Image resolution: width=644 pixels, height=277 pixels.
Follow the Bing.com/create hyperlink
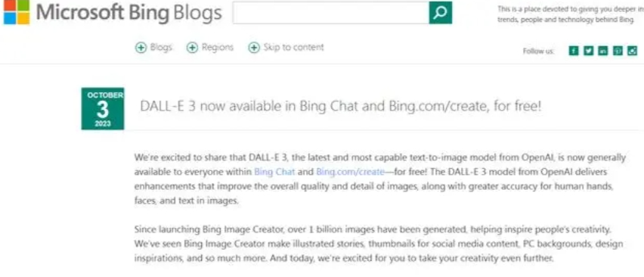coord(350,171)
